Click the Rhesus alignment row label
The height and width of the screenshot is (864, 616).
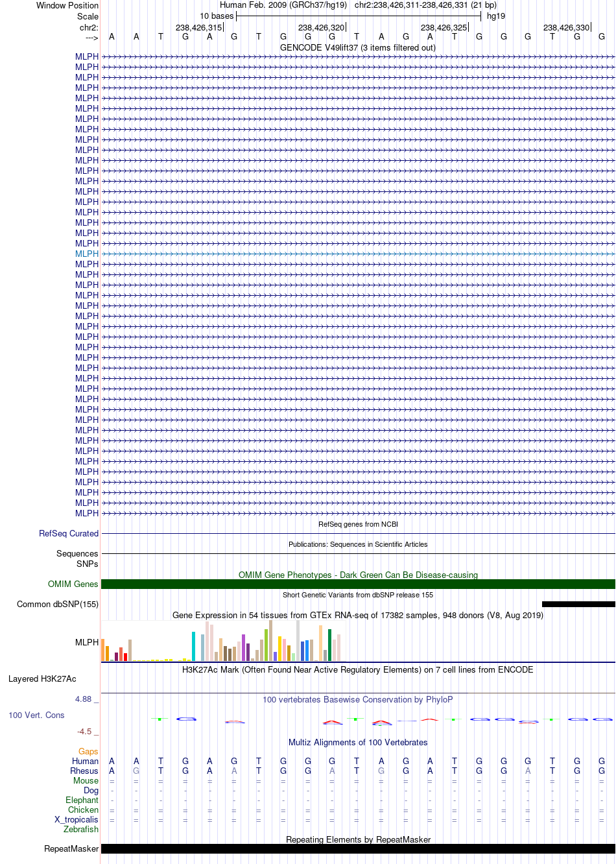click(84, 771)
